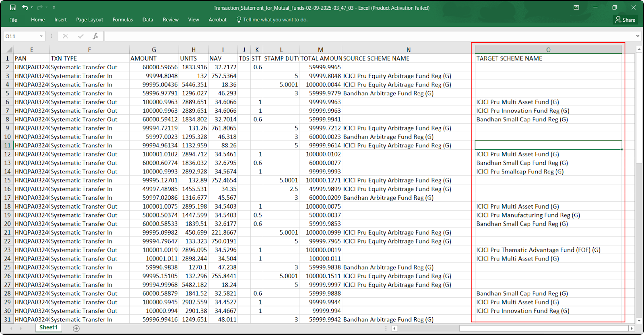Viewport: 644px width, 335px height.
Task: Click the Sheet1 tab
Action: tap(48, 328)
